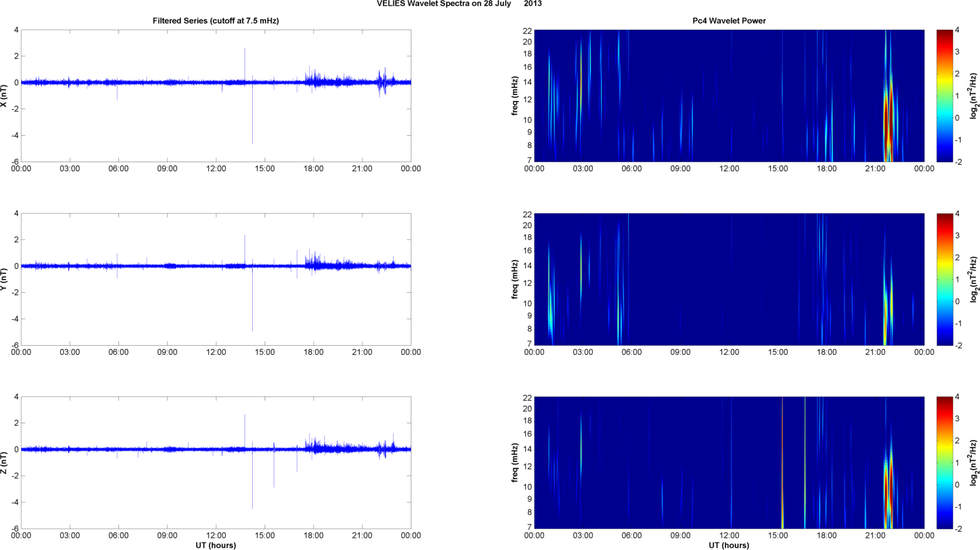Select the X (nT) axis label
This screenshot has height=550, width=980.
click(4, 96)
